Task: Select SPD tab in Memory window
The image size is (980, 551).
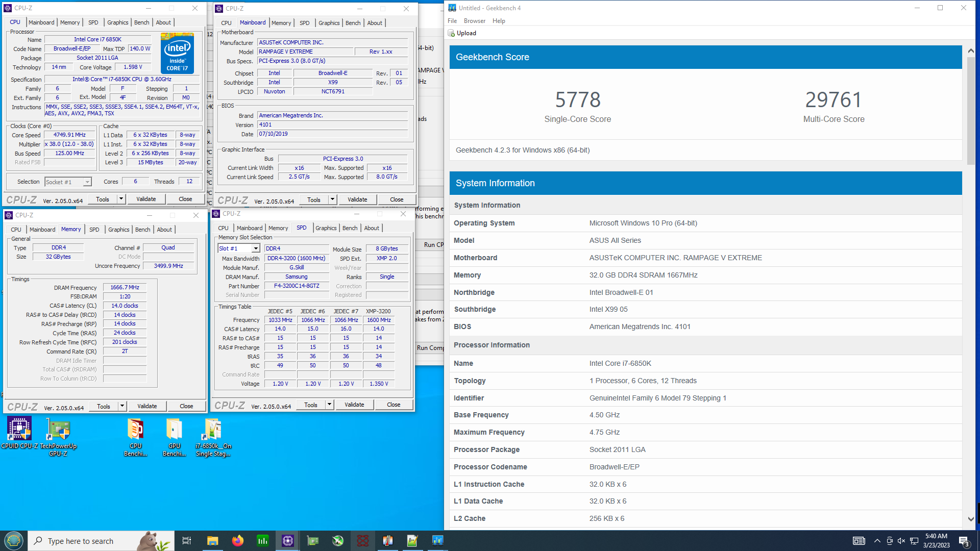Action: (94, 230)
